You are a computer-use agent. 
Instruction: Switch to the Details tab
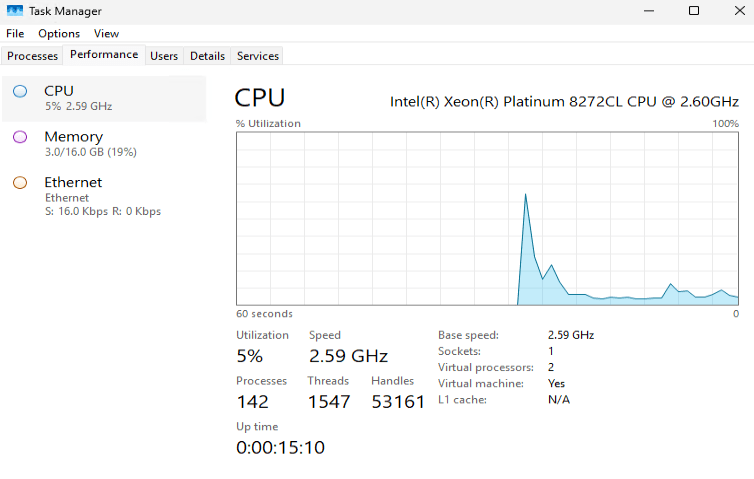click(x=207, y=56)
